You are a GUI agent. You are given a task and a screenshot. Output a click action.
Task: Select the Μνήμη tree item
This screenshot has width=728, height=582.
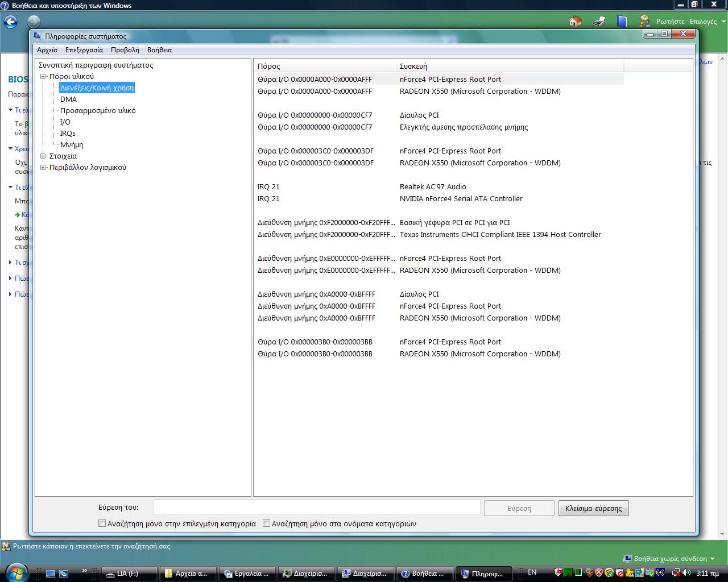click(72, 144)
